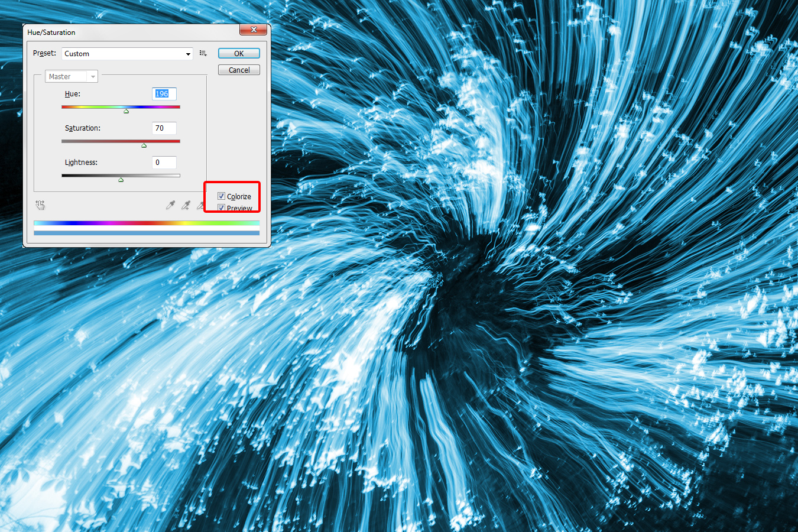Open the preset options menu icon
Viewport: 798px width, 532px height.
(x=203, y=53)
